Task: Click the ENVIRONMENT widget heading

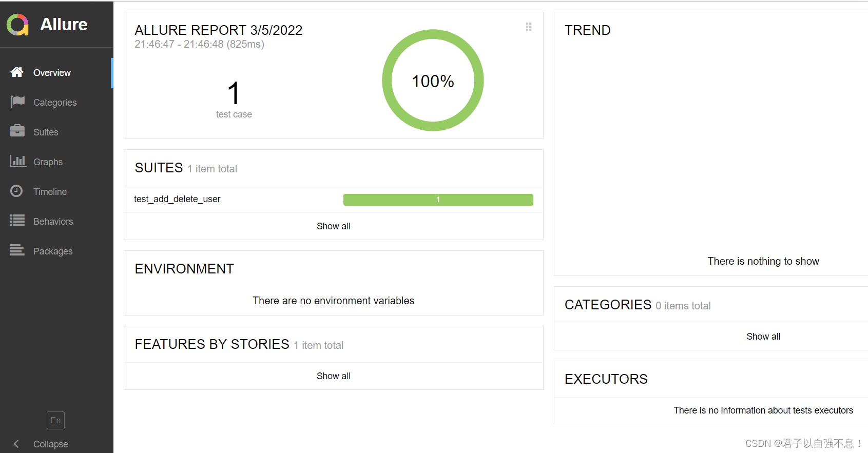Action: [184, 269]
